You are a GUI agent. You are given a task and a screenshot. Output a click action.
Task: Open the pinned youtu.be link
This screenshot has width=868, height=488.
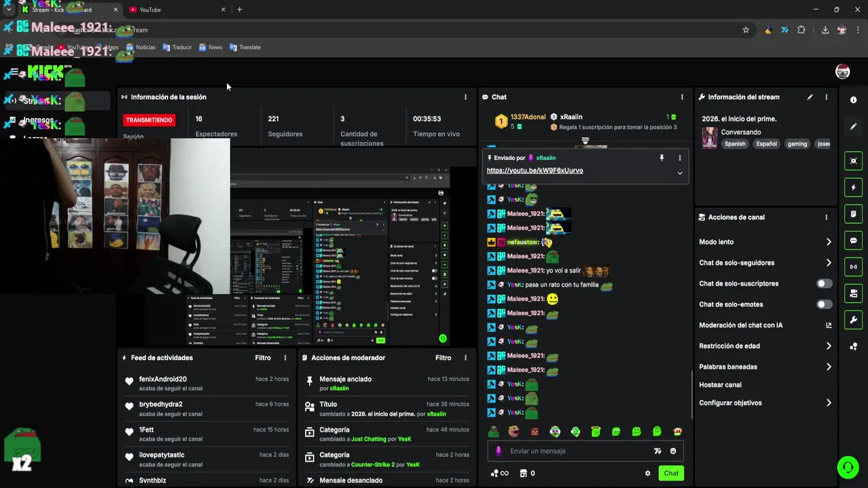(x=534, y=171)
